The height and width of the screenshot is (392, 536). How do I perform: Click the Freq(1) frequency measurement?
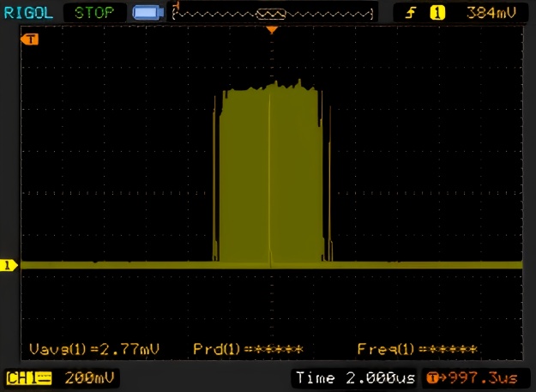click(417, 349)
